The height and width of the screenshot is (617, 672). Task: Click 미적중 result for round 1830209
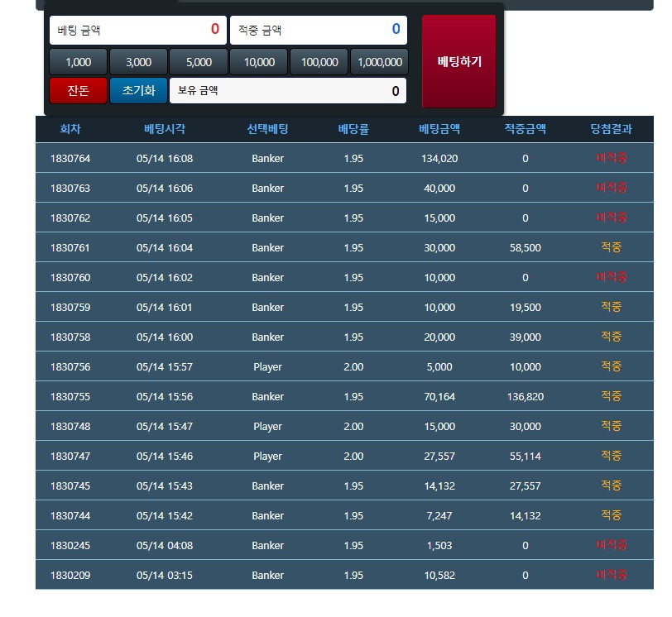[x=611, y=575]
